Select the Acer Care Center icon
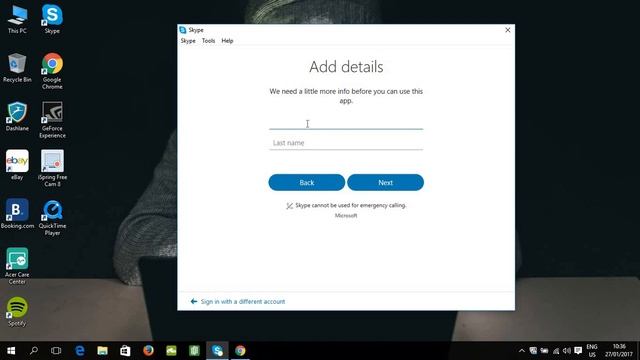 pyautogui.click(x=17, y=266)
